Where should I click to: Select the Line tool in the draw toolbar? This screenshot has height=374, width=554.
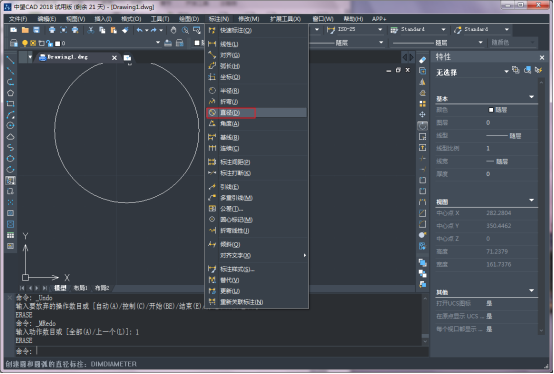[x=10, y=60]
